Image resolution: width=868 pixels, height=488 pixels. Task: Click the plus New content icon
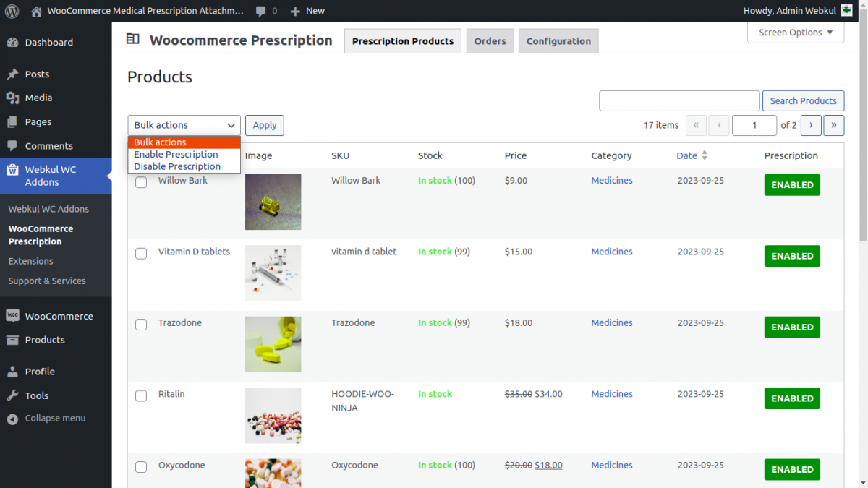(295, 11)
